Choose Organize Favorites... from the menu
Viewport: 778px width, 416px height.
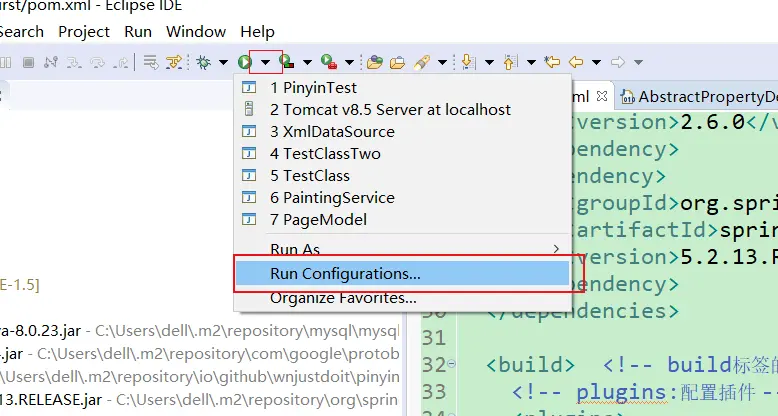(343, 298)
